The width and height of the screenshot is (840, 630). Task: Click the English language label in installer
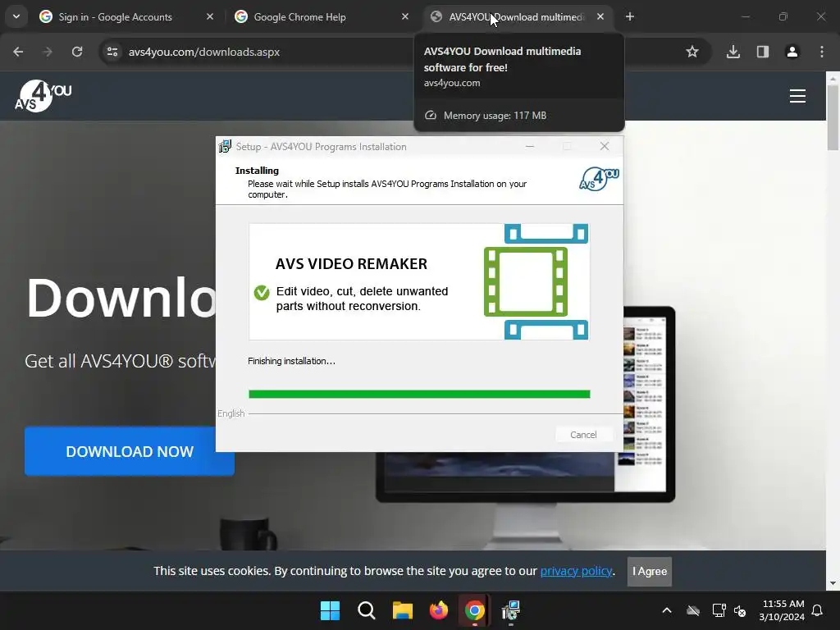(231, 413)
